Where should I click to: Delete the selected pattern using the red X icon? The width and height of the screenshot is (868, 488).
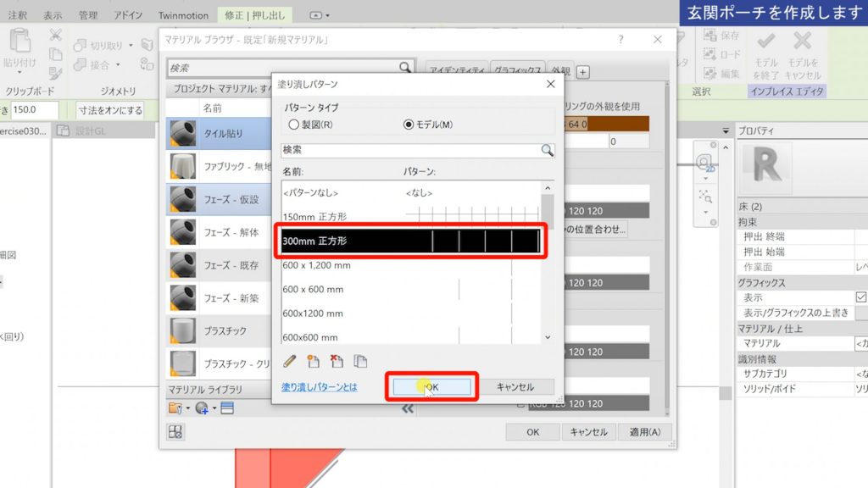(x=337, y=360)
